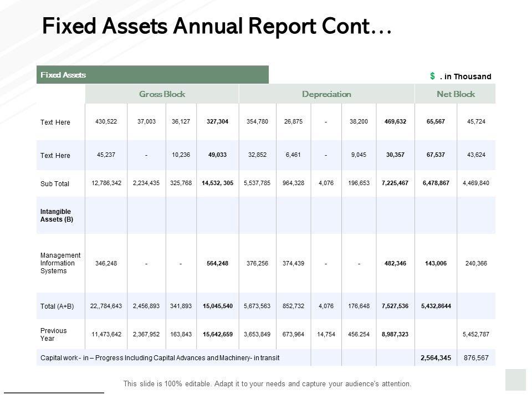Select the slide title Fixed Assets Annual Report
This screenshot has width=532, height=399.
(217, 26)
